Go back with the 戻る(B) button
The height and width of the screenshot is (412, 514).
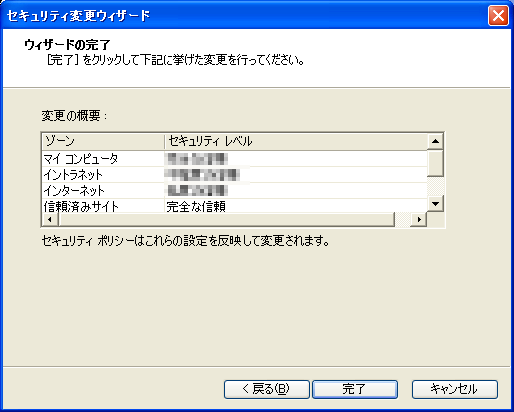click(x=267, y=389)
